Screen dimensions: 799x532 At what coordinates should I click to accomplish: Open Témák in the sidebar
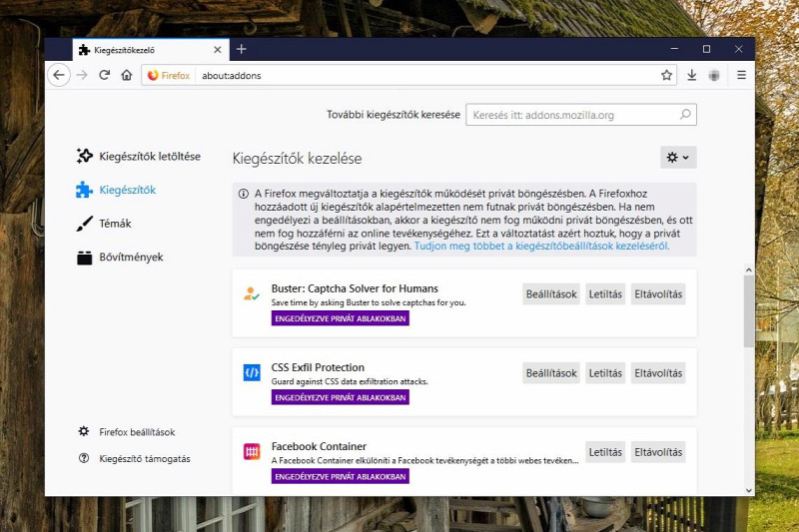click(x=104, y=224)
